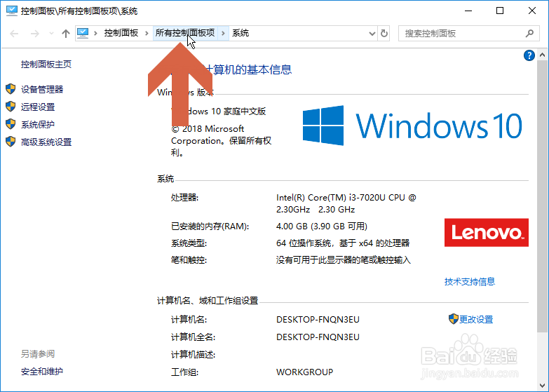Select 系统 in the breadcrumb
This screenshot has width=549, height=392.
click(240, 33)
